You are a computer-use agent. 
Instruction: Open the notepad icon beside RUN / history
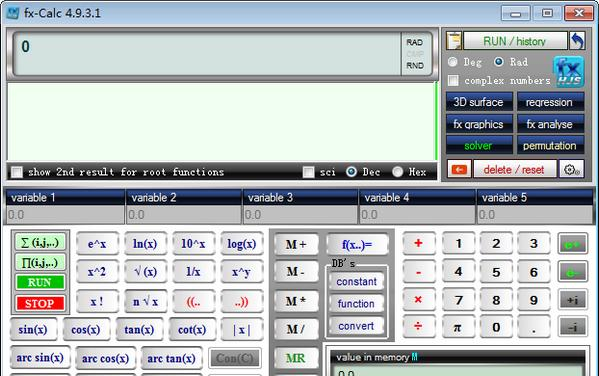point(454,41)
